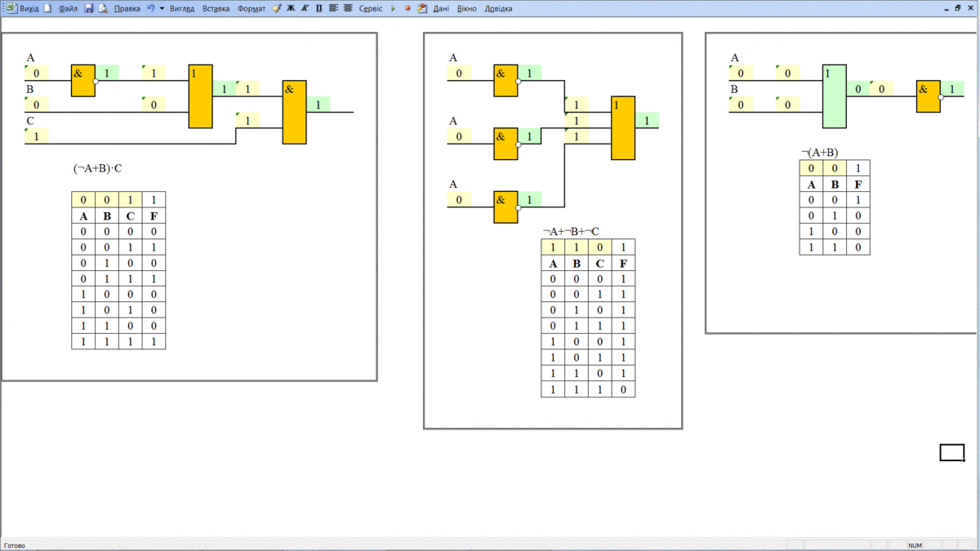The width and height of the screenshot is (980, 551).
Task: Open the Вставка menu
Action: click(216, 8)
